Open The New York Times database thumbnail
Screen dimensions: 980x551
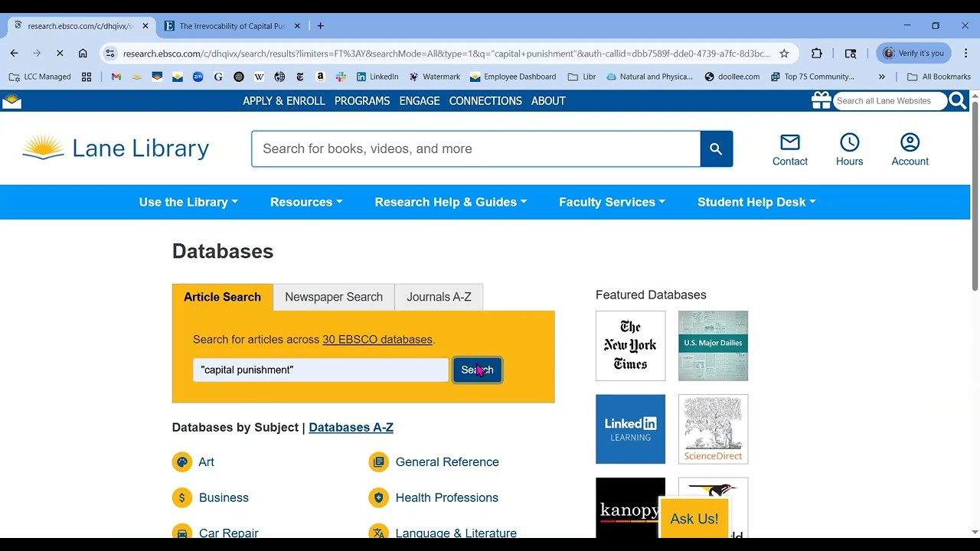[631, 346]
